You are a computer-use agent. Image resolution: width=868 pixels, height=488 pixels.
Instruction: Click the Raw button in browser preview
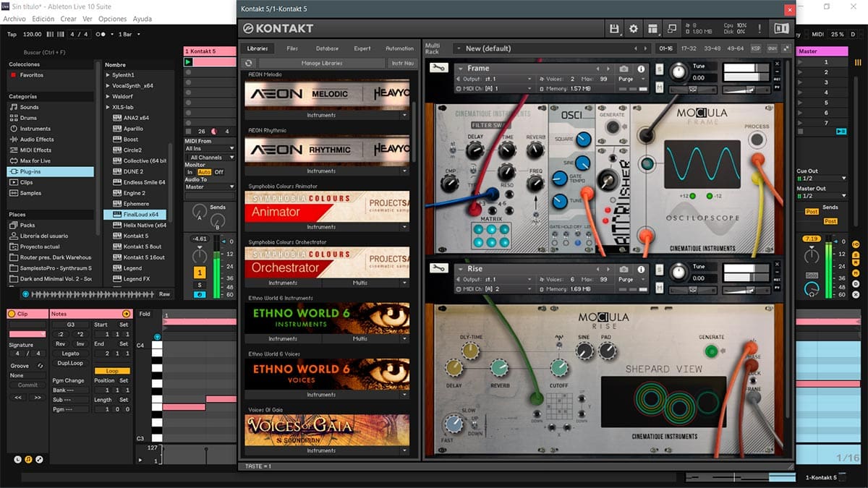point(165,294)
